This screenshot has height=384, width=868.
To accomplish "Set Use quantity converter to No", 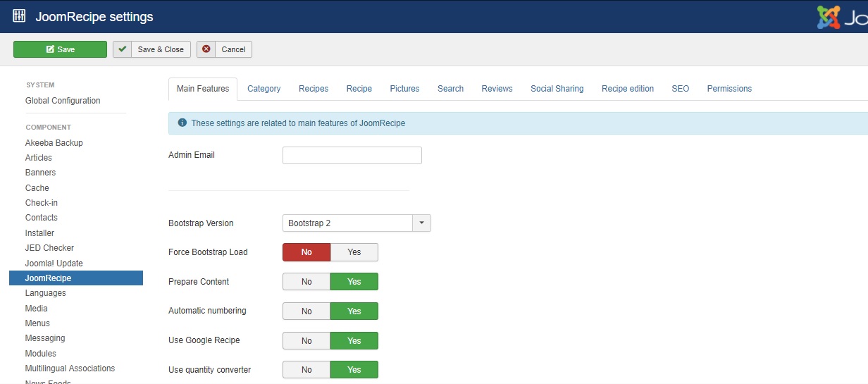I will [x=306, y=370].
